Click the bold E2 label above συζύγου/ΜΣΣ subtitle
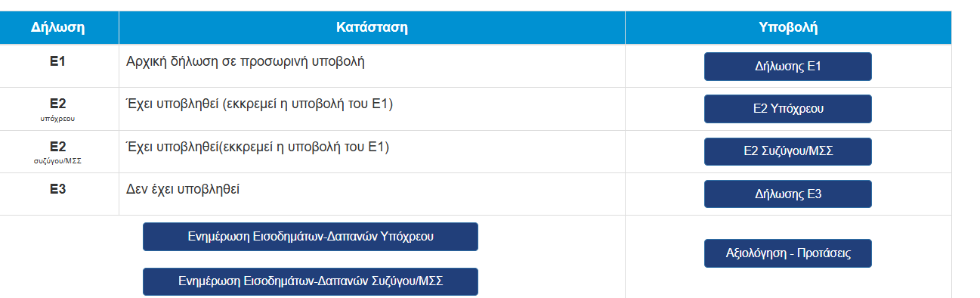 point(58,147)
